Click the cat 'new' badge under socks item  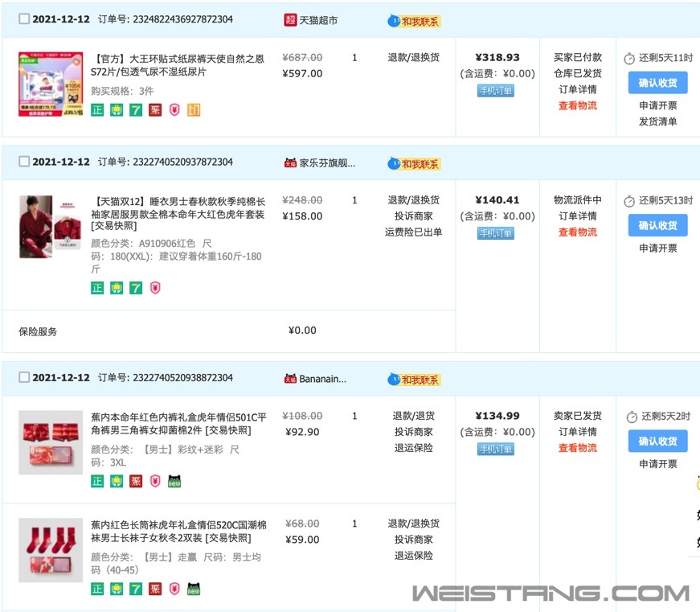coord(194,589)
